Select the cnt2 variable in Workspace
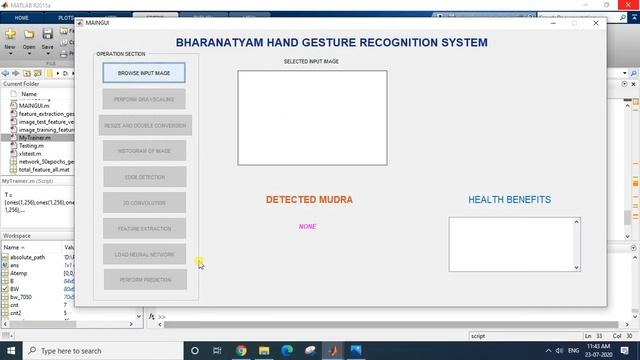Screen dimensions: 640x360 (16, 313)
